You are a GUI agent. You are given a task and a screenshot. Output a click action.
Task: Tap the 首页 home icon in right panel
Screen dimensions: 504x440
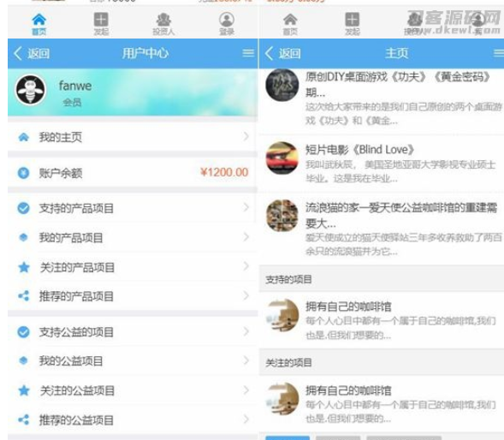click(290, 20)
